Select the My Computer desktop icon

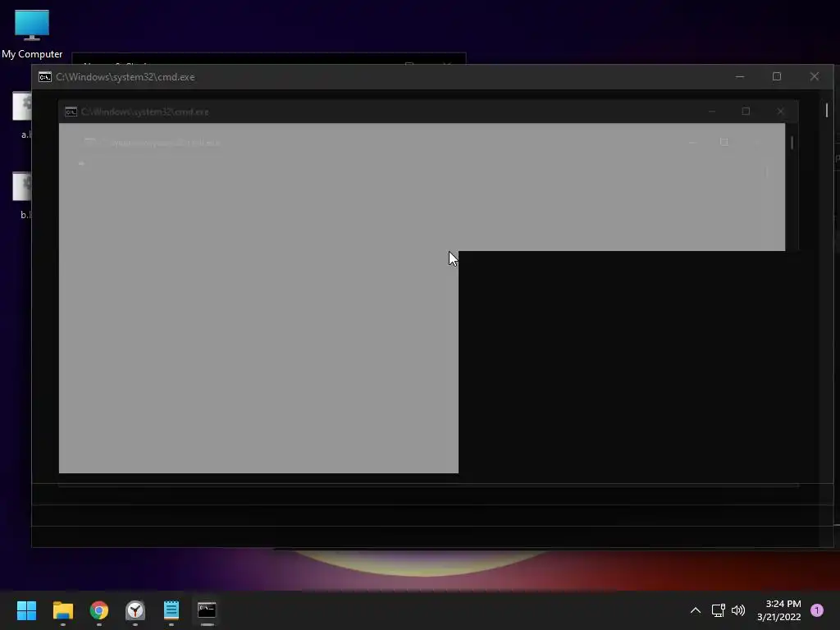32,34
